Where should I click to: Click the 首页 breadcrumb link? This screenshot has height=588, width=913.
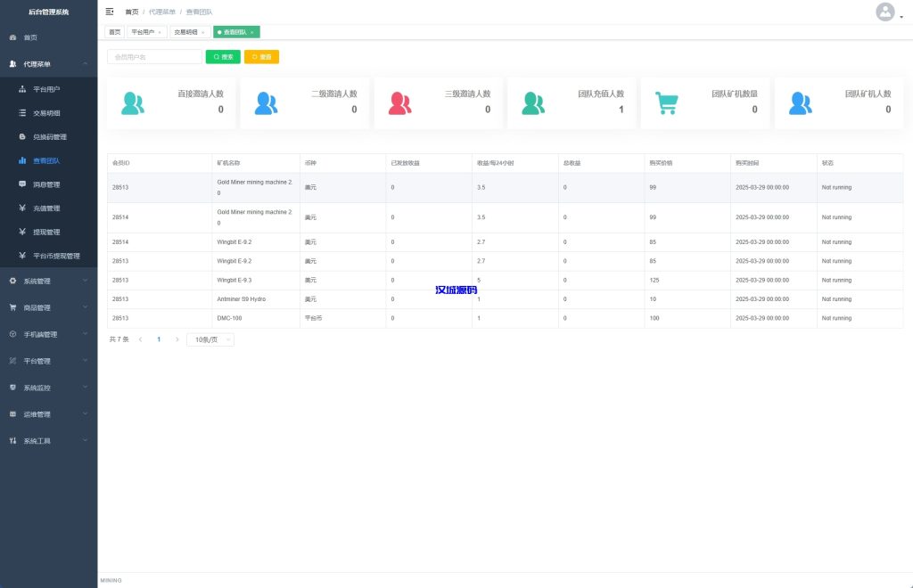pyautogui.click(x=131, y=12)
